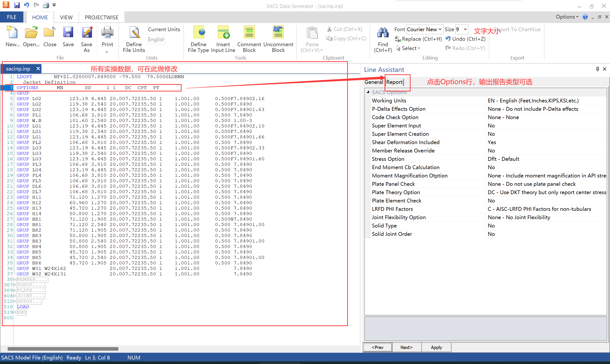Click the Open file folder icon
Viewport: 610px width, 364px height.
click(31, 33)
